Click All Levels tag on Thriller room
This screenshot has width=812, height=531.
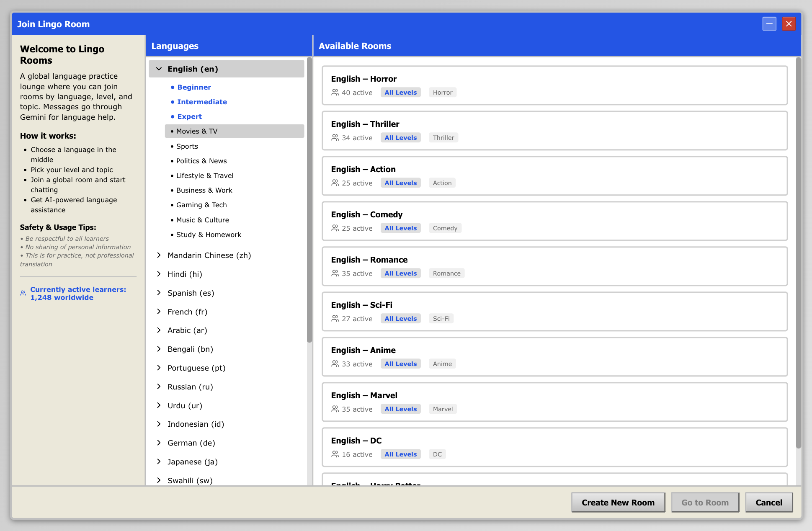(400, 138)
